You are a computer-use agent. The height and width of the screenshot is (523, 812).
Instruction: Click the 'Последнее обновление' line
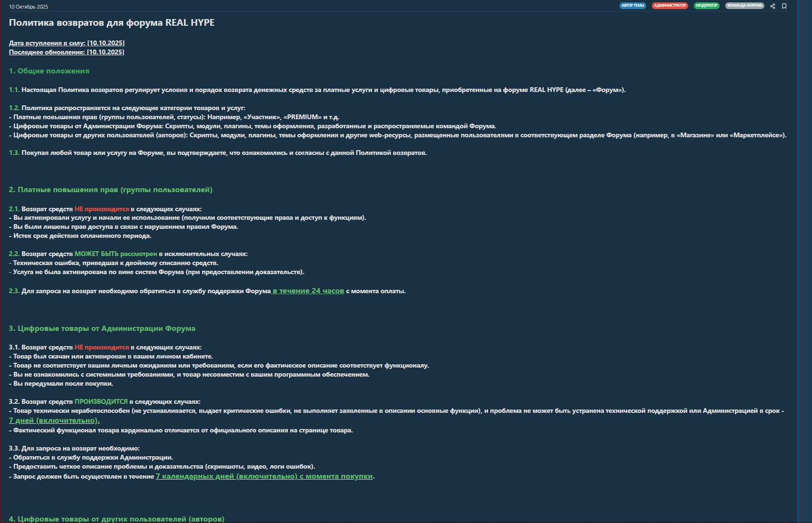click(67, 52)
